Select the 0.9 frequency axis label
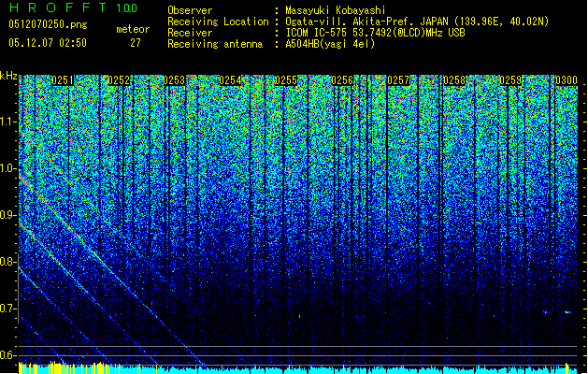Viewport: 588px width, 374px height. (x=7, y=215)
